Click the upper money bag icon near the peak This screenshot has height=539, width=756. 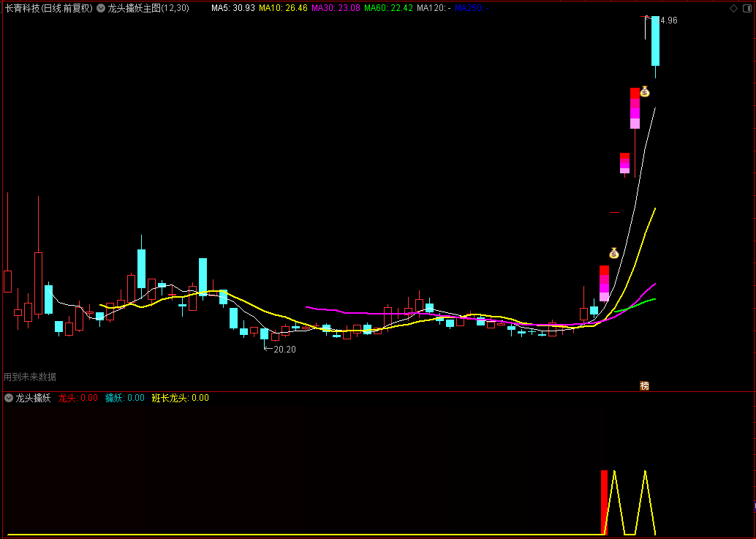[645, 91]
